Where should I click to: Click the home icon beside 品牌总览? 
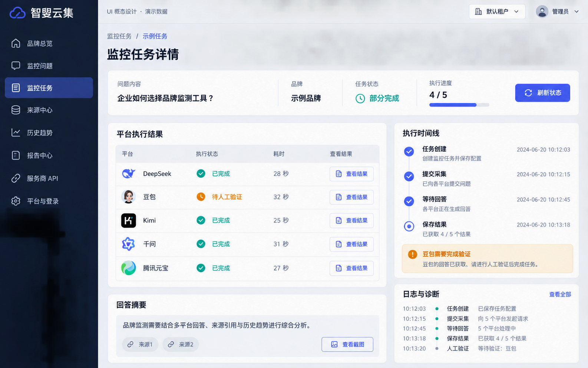coord(16,43)
